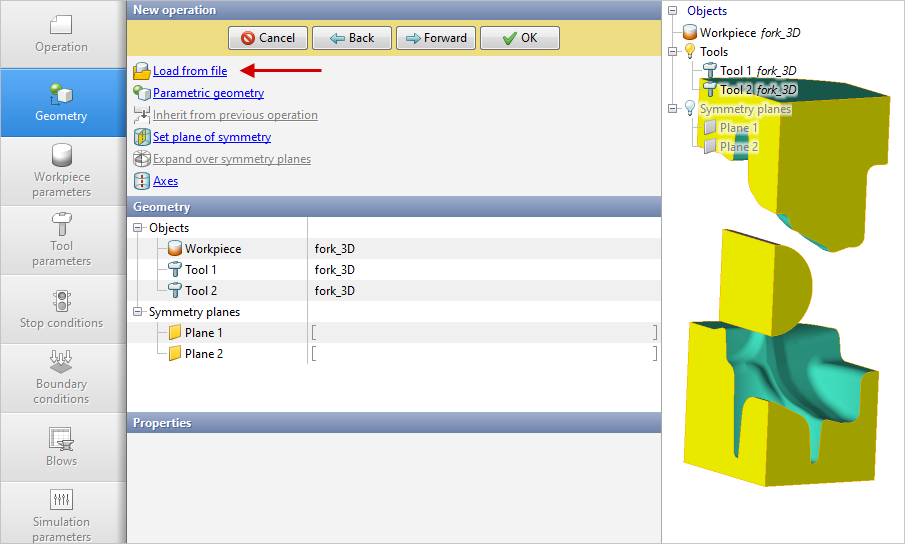Collapse the Objects node in Geometry panel
Viewport: 905px width, 544px height.
138,228
